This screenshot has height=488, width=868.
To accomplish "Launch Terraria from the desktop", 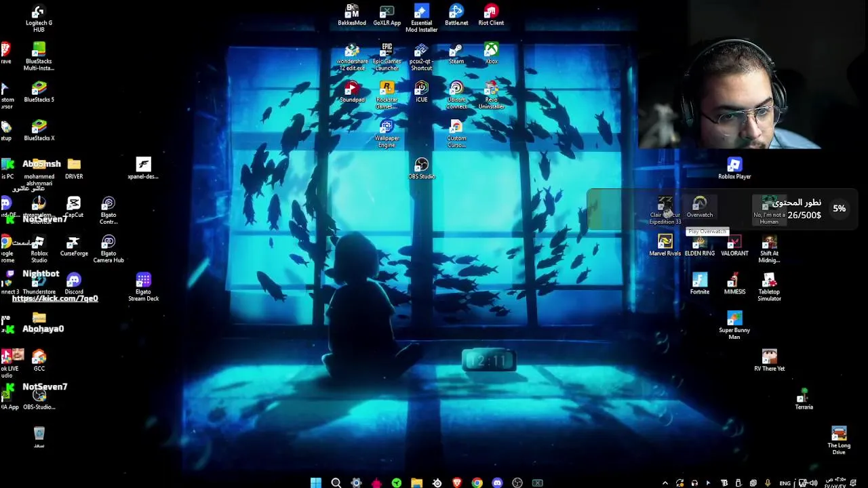I will (x=804, y=400).
